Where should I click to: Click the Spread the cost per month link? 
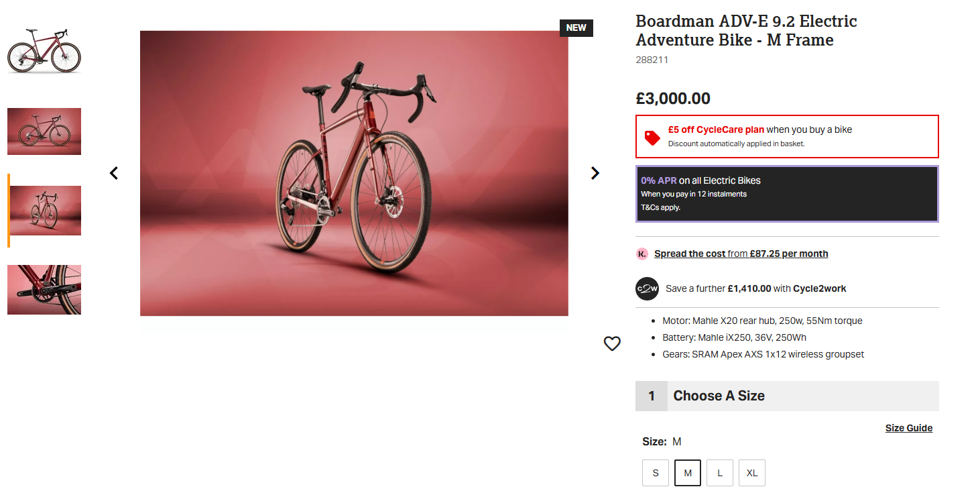740,254
